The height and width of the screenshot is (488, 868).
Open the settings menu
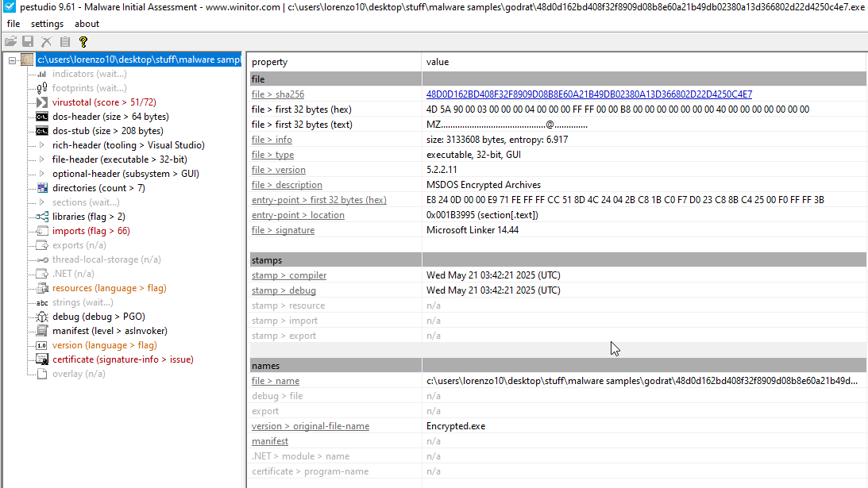(x=47, y=24)
